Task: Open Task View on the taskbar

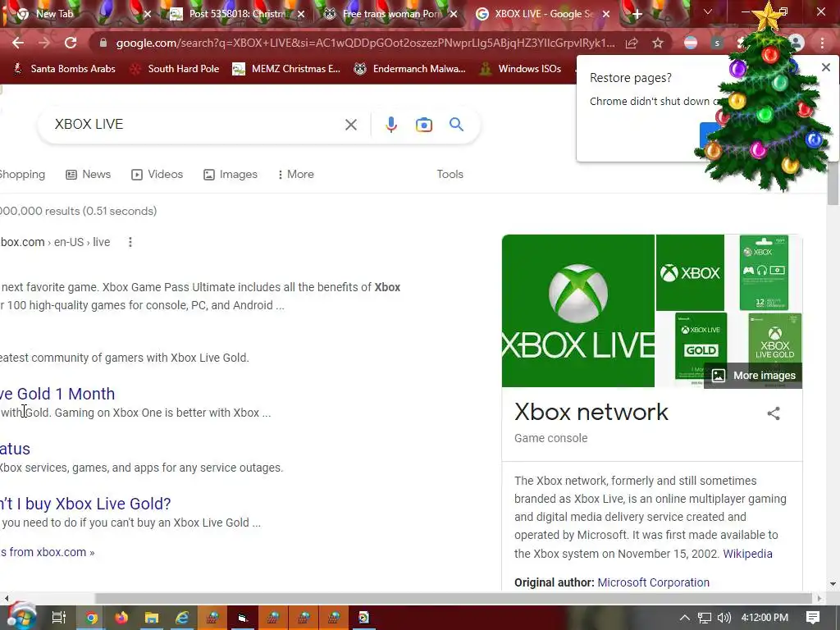Action: point(59,618)
